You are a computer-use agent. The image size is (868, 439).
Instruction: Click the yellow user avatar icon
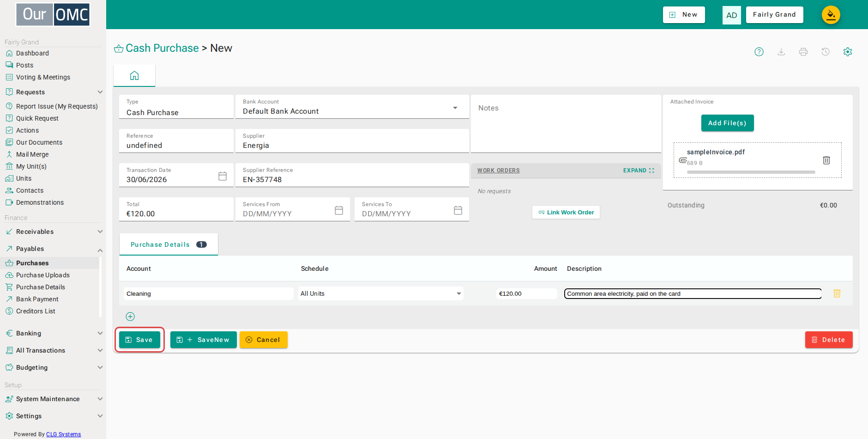click(831, 15)
